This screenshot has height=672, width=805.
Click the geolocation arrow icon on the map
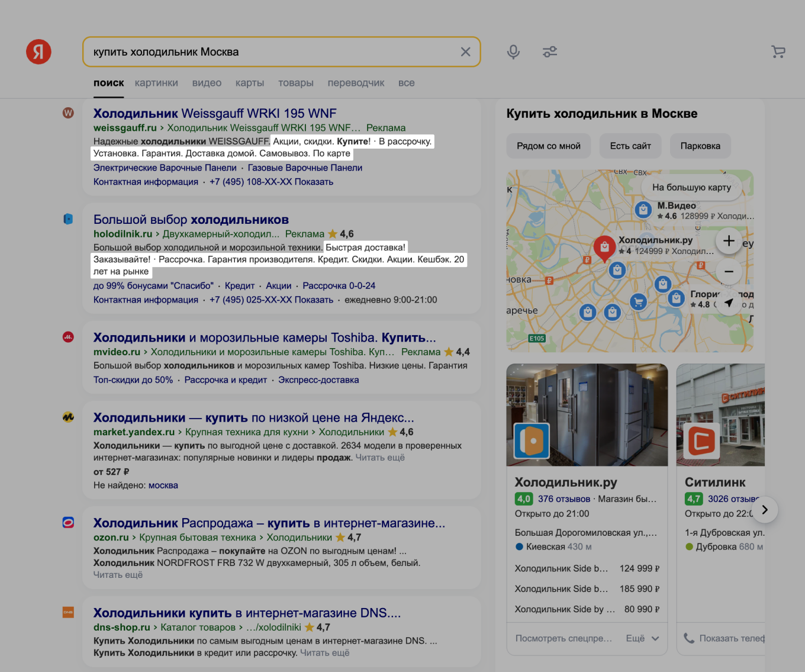(x=729, y=303)
